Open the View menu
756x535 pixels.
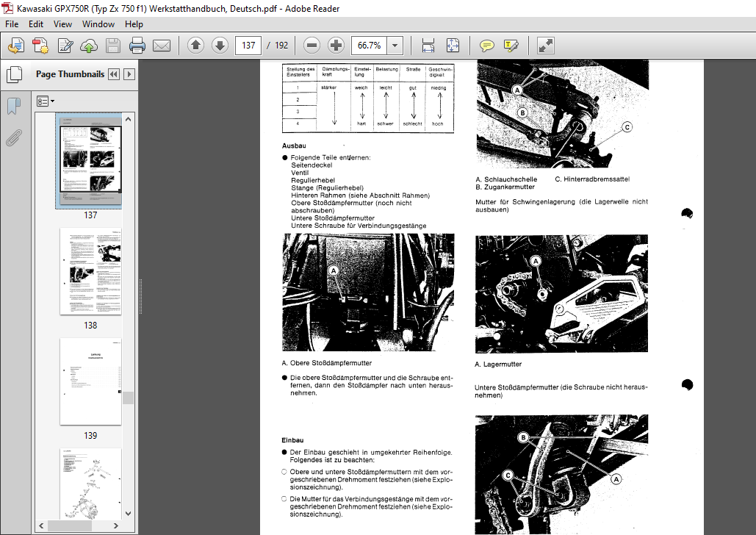pos(62,24)
